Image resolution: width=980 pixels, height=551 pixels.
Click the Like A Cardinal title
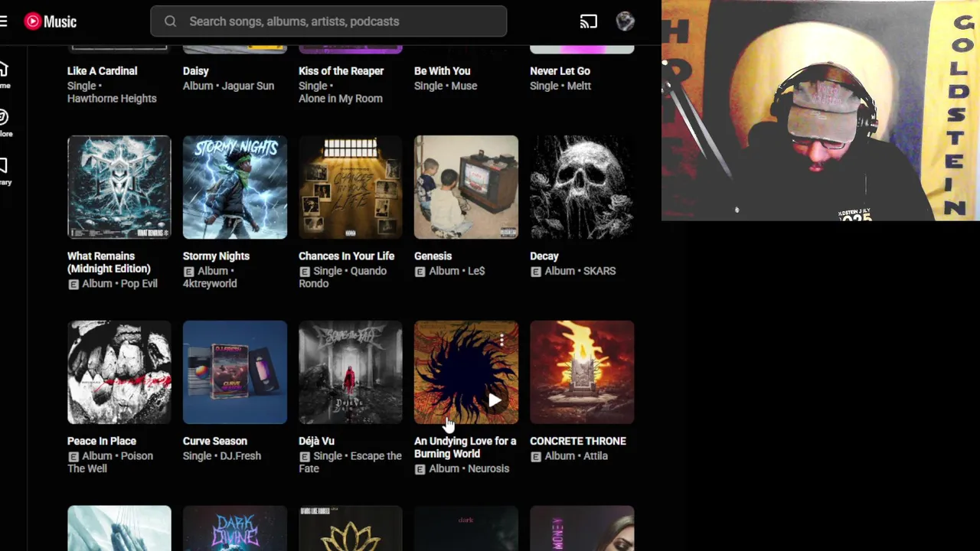103,70
